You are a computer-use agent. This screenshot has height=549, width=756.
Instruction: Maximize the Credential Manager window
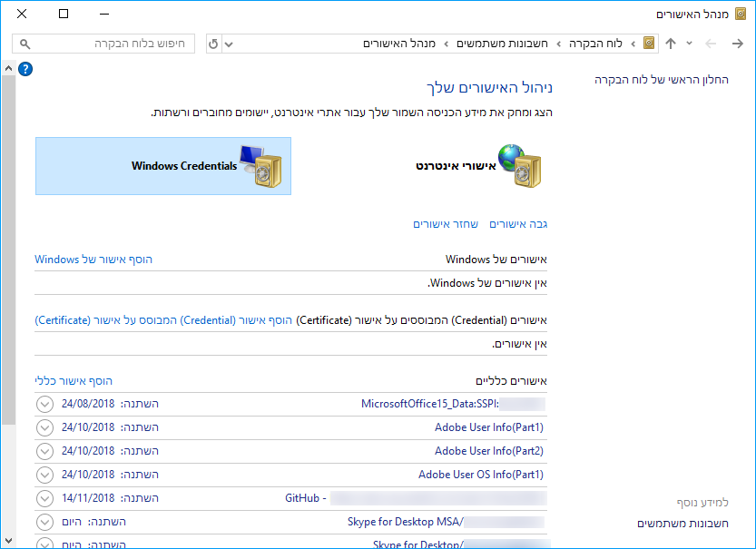pyautogui.click(x=64, y=14)
